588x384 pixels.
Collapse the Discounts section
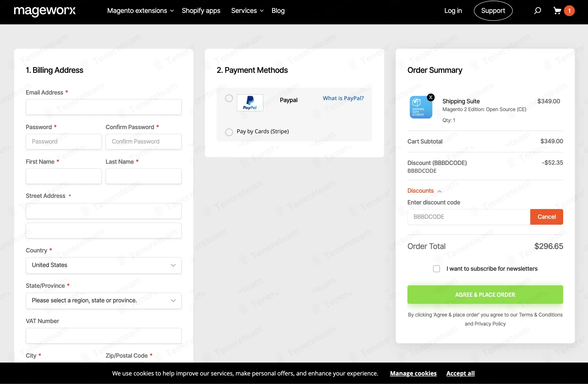(x=424, y=191)
